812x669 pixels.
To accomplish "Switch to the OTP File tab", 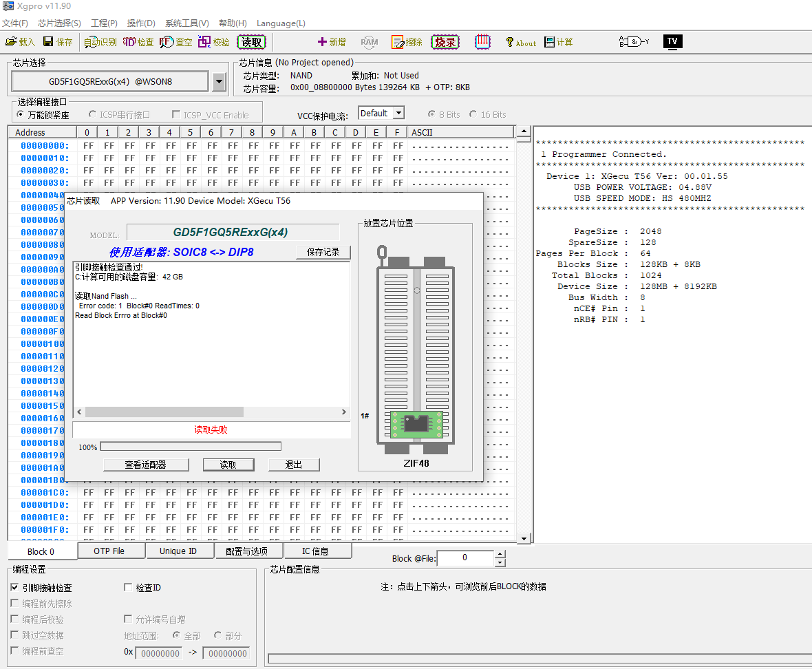I will (x=109, y=551).
